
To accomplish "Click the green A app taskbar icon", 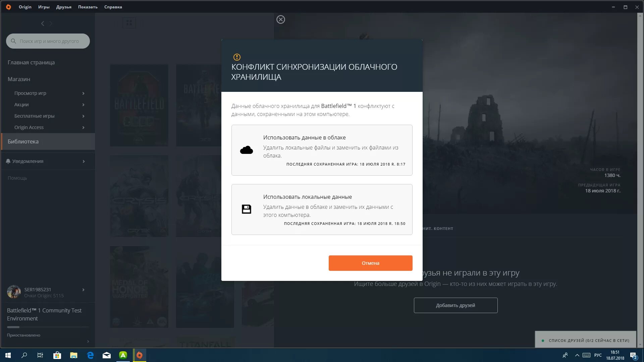I will pos(123,355).
